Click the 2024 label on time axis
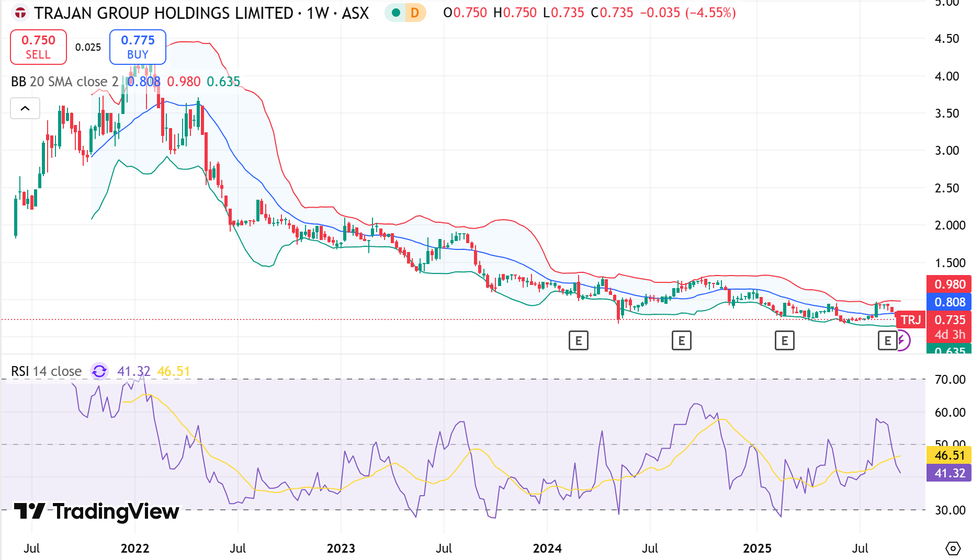This screenshot has height=560, width=972. (x=547, y=548)
